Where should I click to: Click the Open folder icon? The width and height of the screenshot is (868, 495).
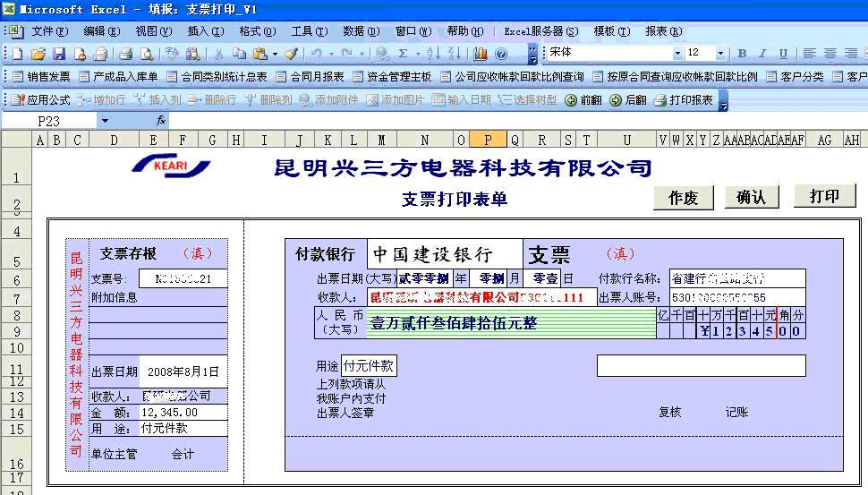pos(38,55)
